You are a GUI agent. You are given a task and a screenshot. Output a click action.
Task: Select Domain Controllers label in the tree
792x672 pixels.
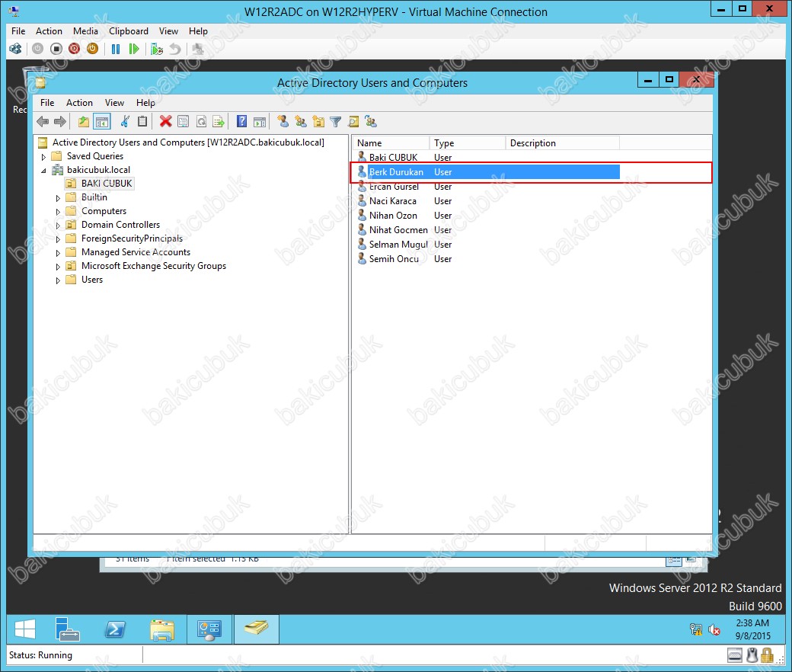[121, 225]
